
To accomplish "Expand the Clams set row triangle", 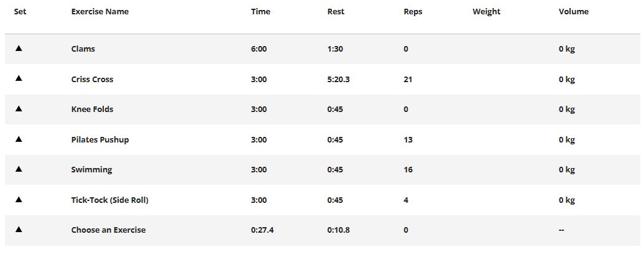I will pyautogui.click(x=19, y=49).
